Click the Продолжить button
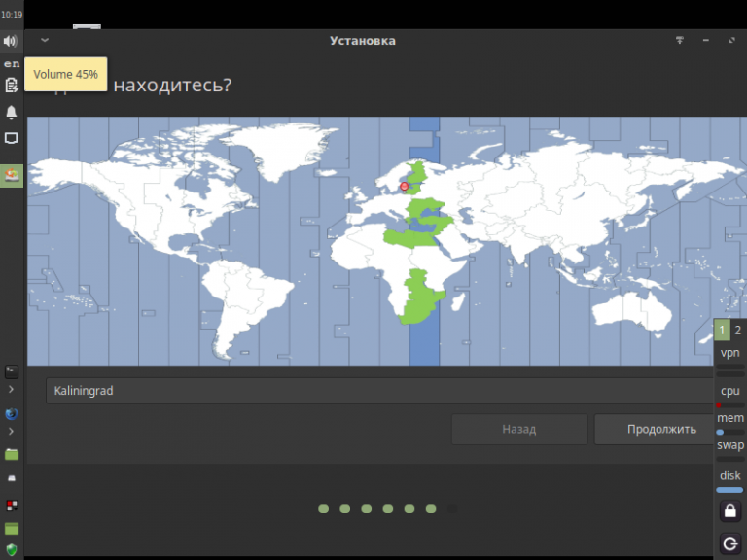The width and height of the screenshot is (747, 560). click(661, 429)
